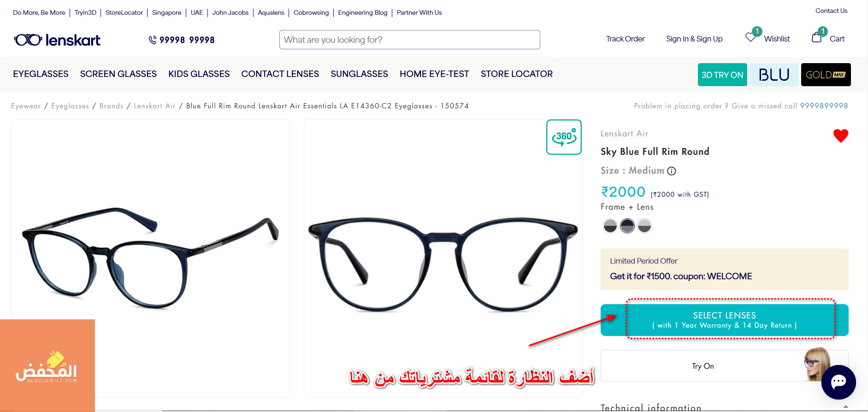The width and height of the screenshot is (868, 412).
Task: Open the Cart bag icon
Action: pos(817,37)
